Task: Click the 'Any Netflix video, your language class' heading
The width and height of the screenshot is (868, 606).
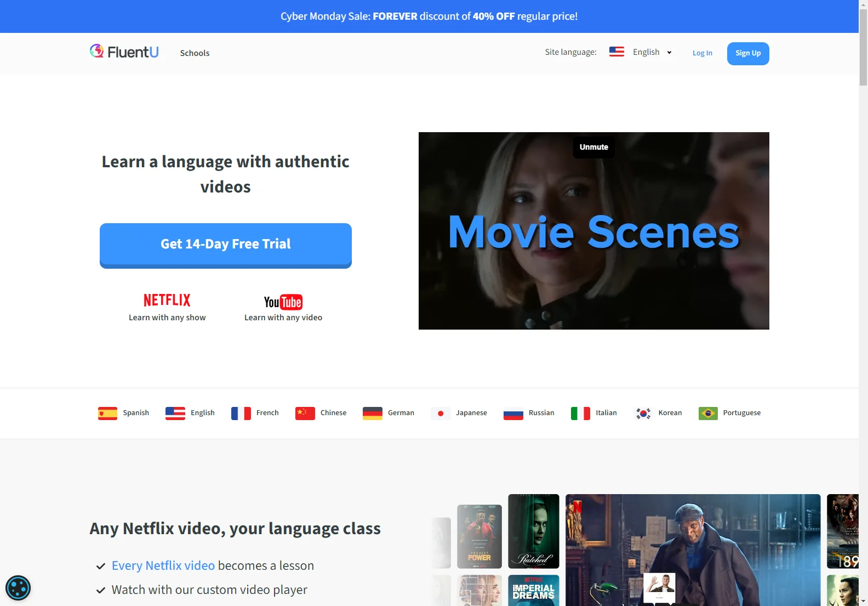Action: pos(235,529)
